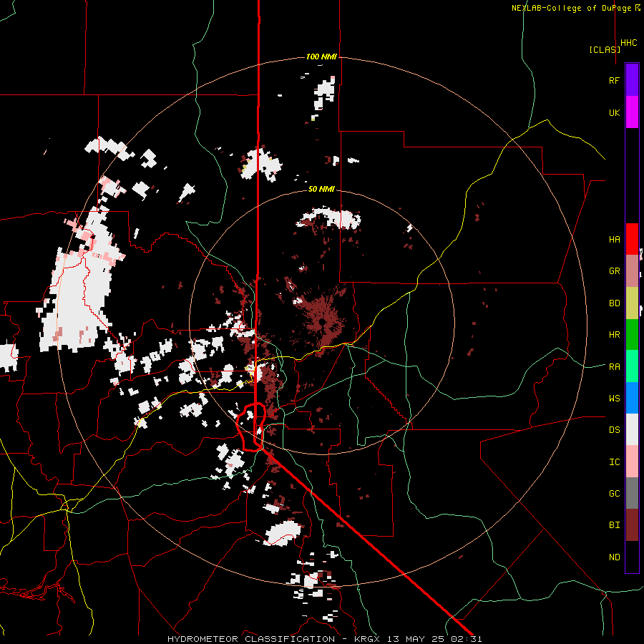Click the 100 NMI range ring label
644x644 pixels.
(321, 57)
